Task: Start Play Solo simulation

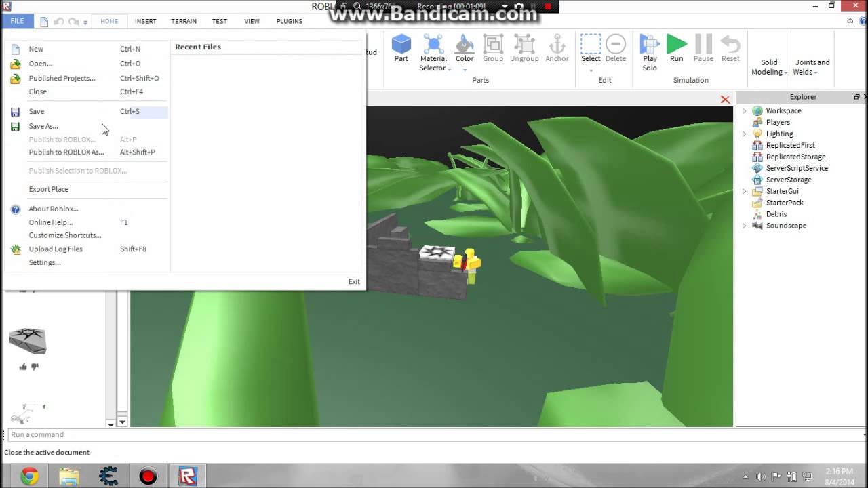Action: pos(650,53)
